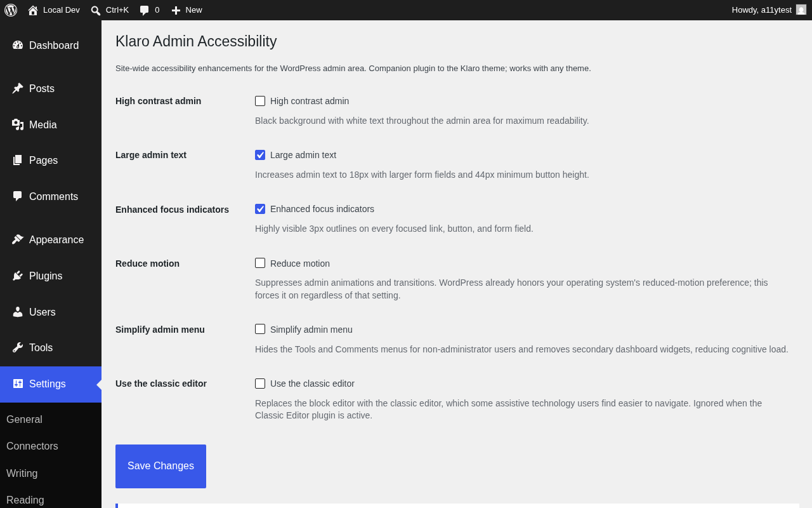Click the Enhanced focus indicators row heading
Viewport: 812px width, 508px height.
click(x=173, y=210)
